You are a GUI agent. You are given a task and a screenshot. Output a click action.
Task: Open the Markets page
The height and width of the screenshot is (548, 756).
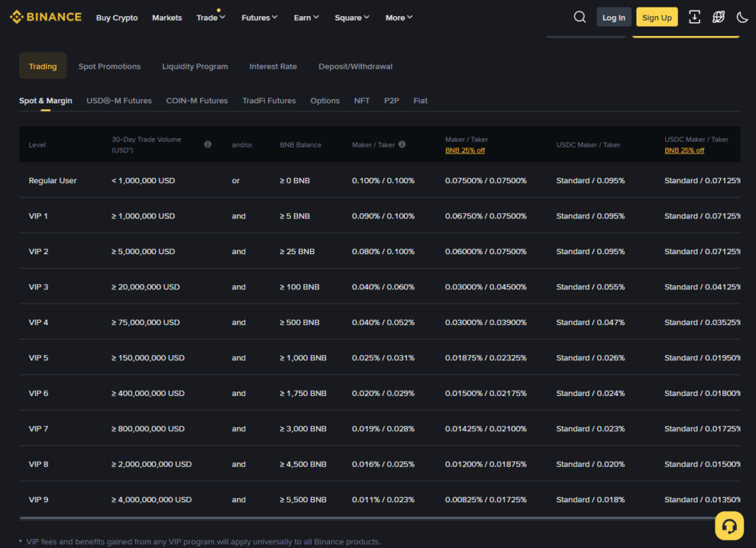point(167,18)
